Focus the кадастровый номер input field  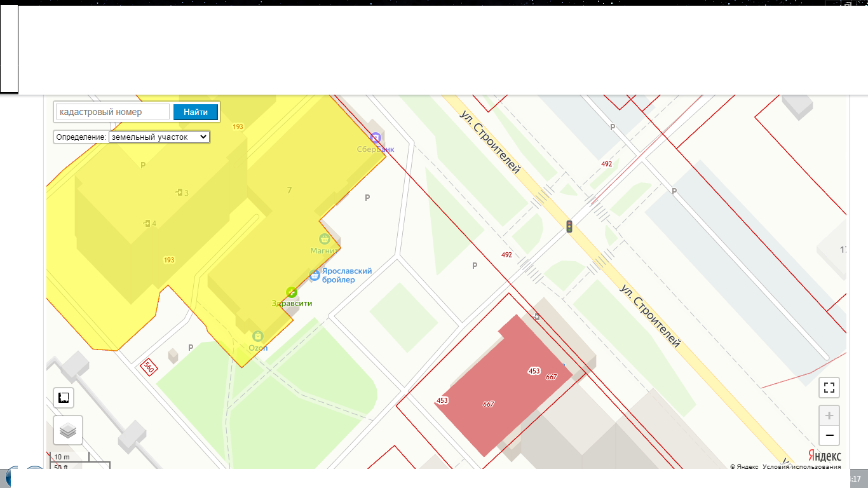pyautogui.click(x=113, y=112)
